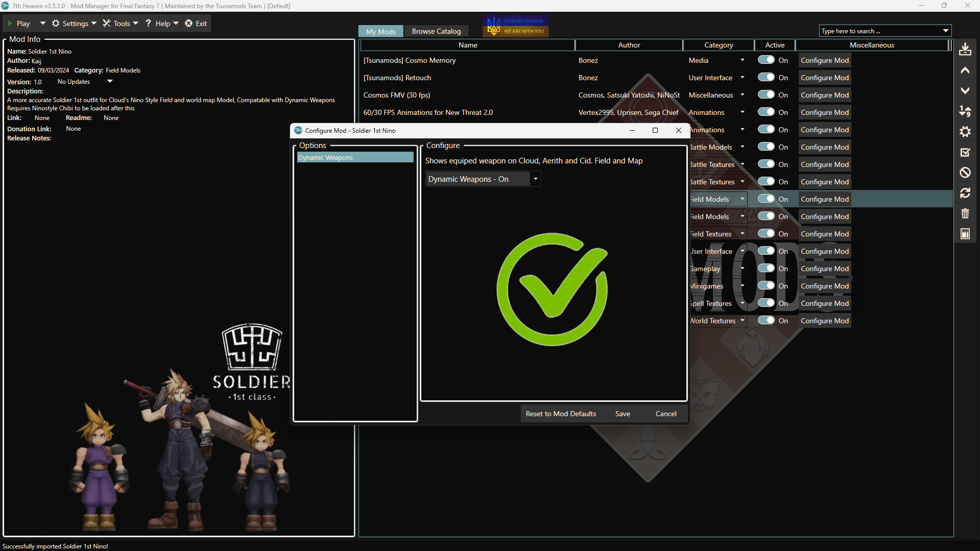Open Play options dropdown arrow
The height and width of the screenshot is (551, 980).
coord(43,23)
